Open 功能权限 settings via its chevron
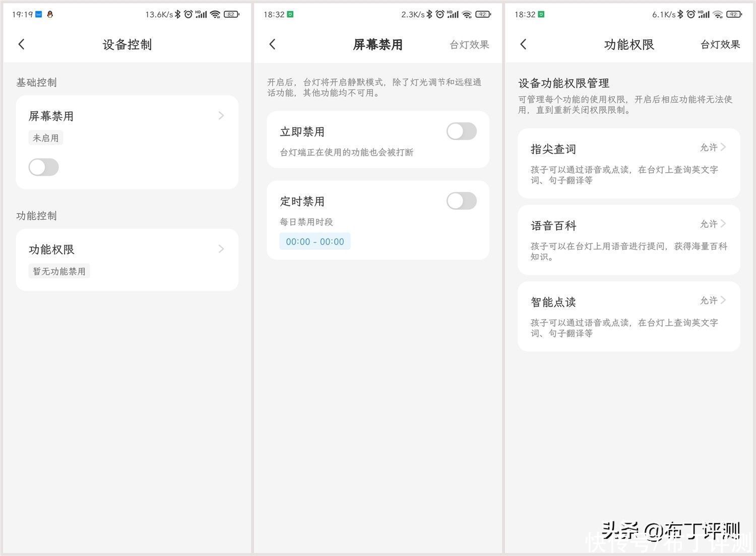This screenshot has height=556, width=756. pos(221,249)
